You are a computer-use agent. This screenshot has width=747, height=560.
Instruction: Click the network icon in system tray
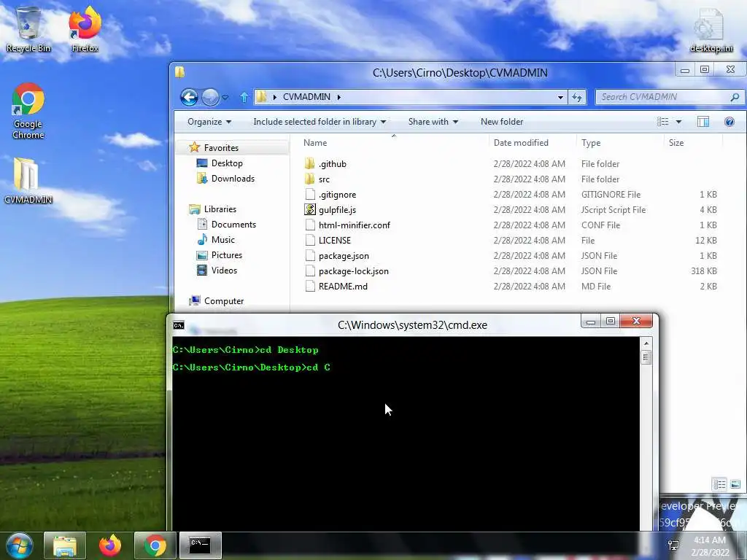(x=673, y=545)
